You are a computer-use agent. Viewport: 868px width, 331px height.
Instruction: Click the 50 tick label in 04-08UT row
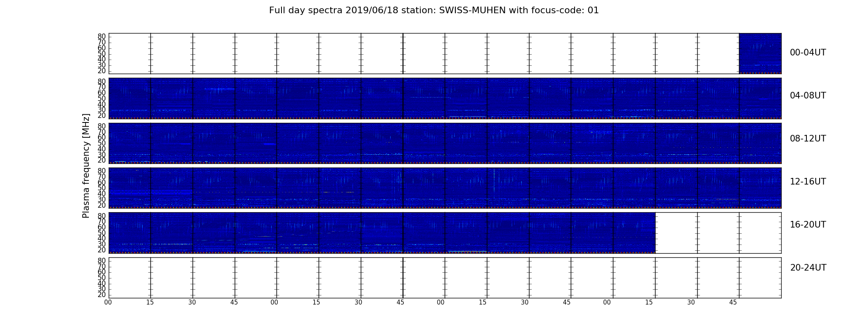(x=102, y=98)
